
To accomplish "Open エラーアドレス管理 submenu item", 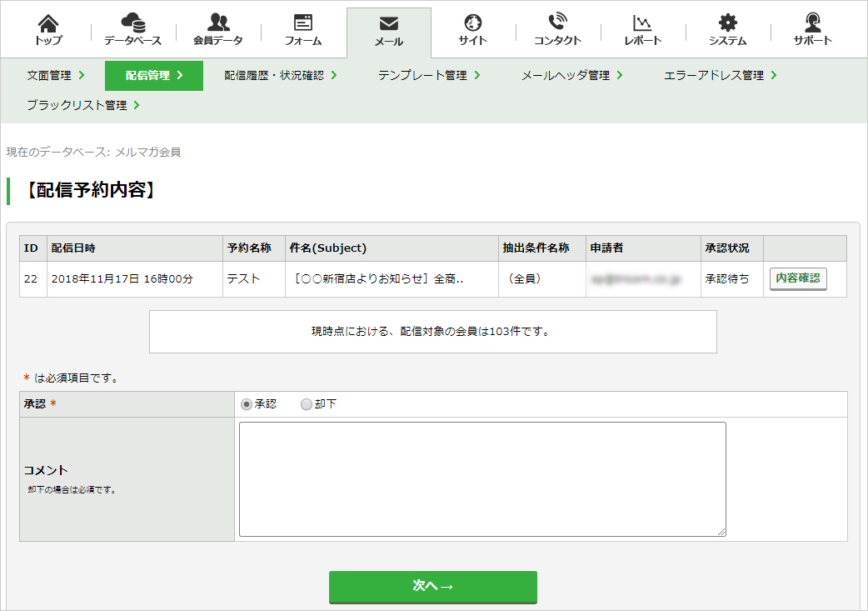I will (x=720, y=75).
